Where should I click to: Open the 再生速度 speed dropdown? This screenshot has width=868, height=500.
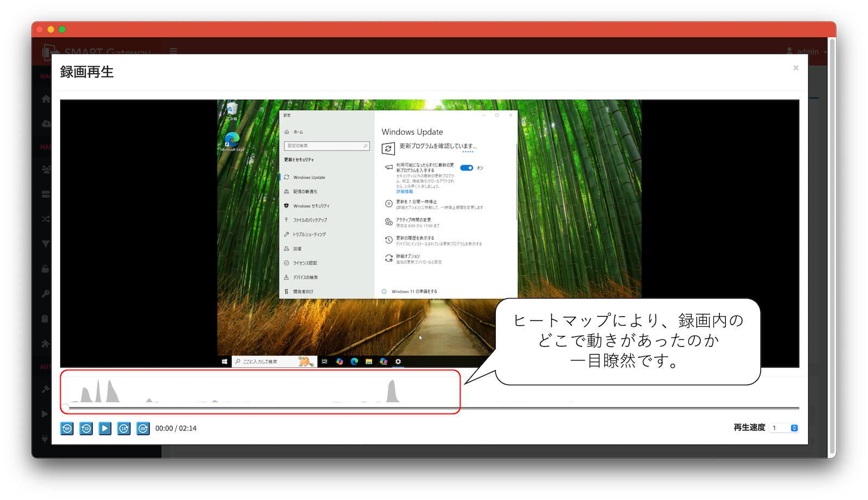[x=784, y=428]
